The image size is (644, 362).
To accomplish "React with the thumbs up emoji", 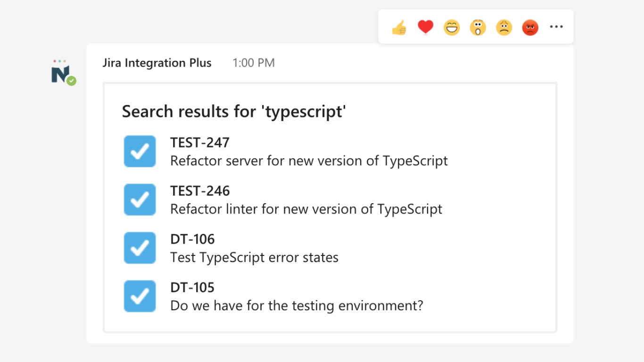I will click(x=399, y=28).
